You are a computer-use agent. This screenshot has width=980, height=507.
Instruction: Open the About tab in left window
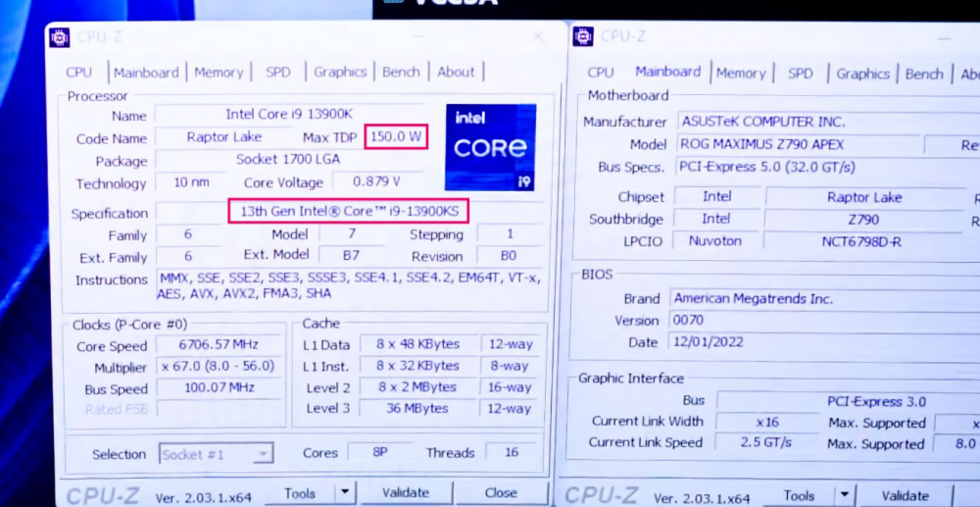click(x=456, y=72)
